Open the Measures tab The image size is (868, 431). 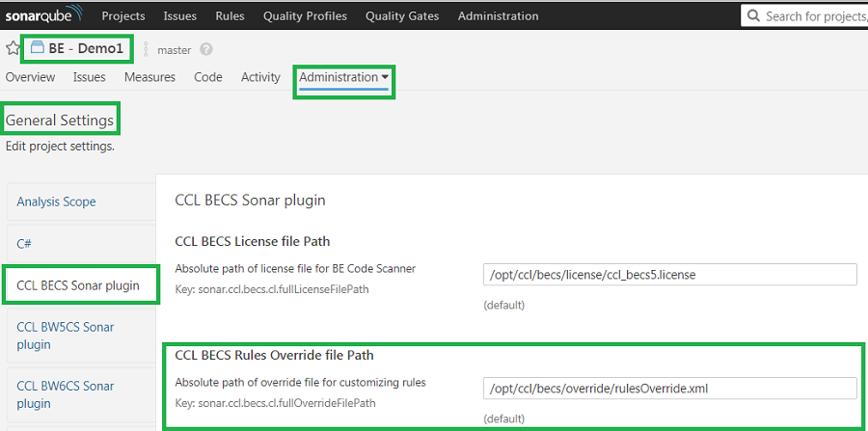coord(149,77)
